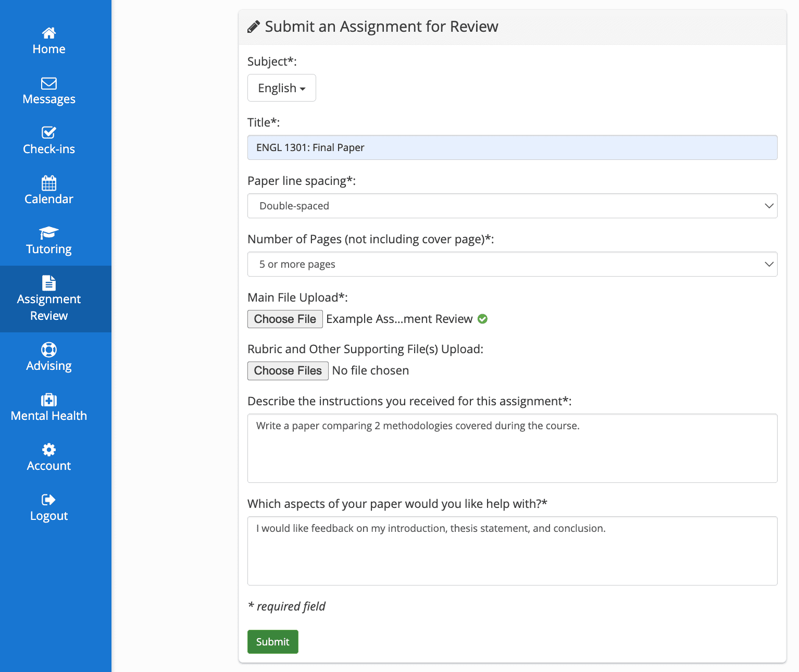The height and width of the screenshot is (672, 799).
Task: Click the Mental Health medkit icon
Action: tap(49, 400)
